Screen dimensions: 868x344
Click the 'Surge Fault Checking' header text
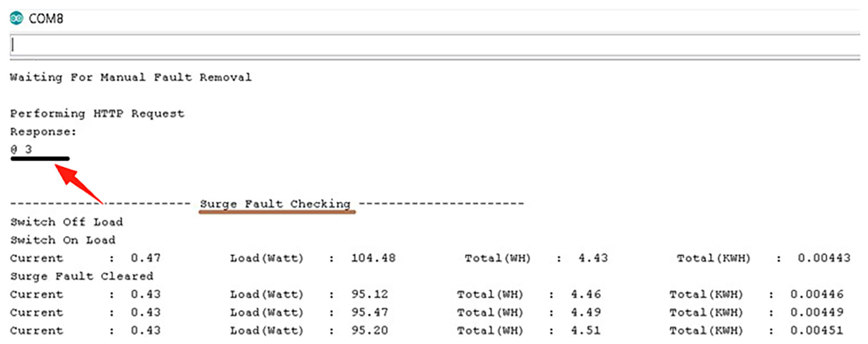point(275,204)
